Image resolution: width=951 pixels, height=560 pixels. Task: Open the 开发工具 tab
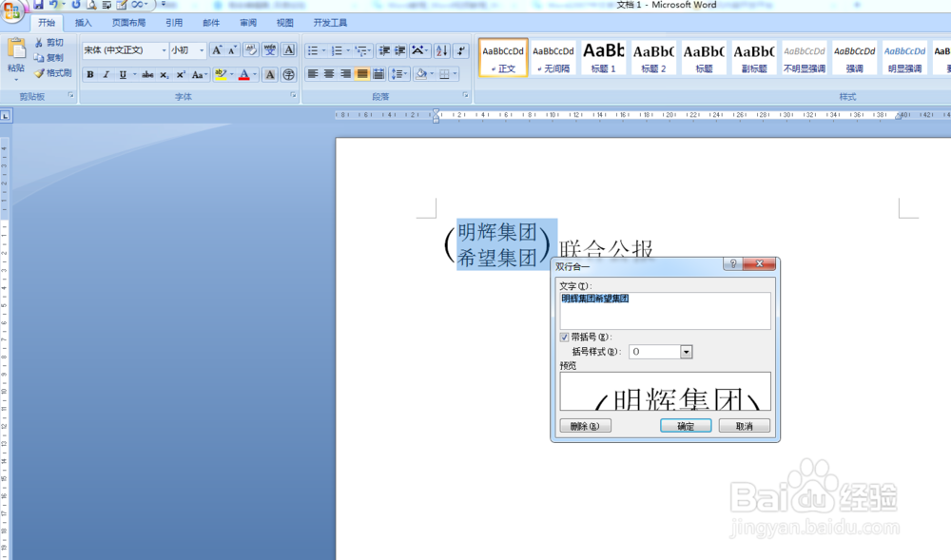pos(330,23)
